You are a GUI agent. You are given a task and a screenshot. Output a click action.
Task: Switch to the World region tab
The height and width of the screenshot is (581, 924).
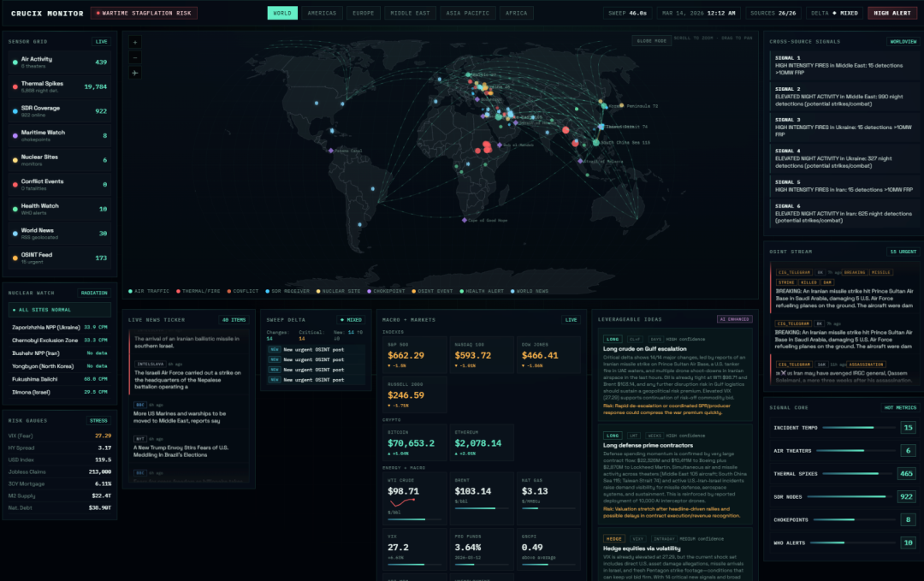[282, 13]
